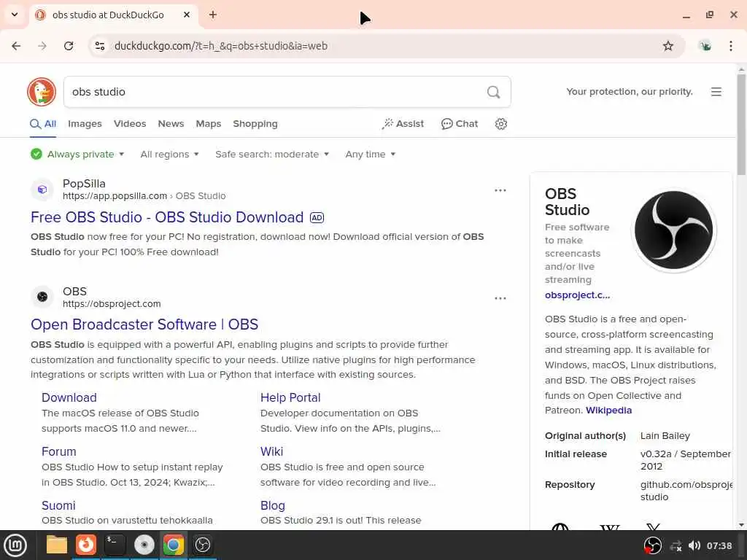Viewport: 747px width, 560px height.
Task: Switch to the News tab
Action: point(171,124)
